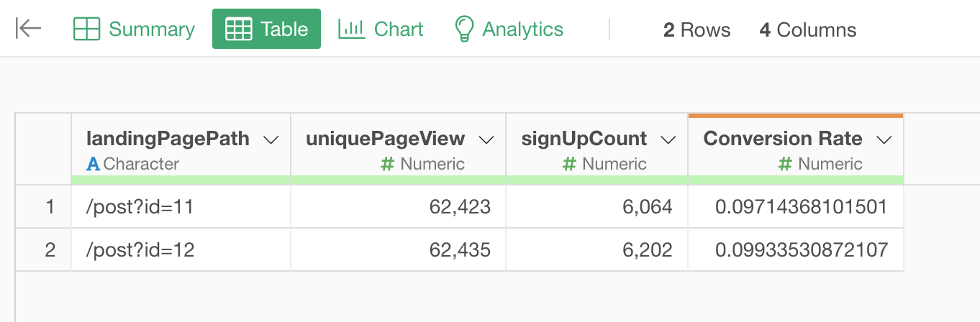Click the collapse-panel arrow icon

click(28, 29)
